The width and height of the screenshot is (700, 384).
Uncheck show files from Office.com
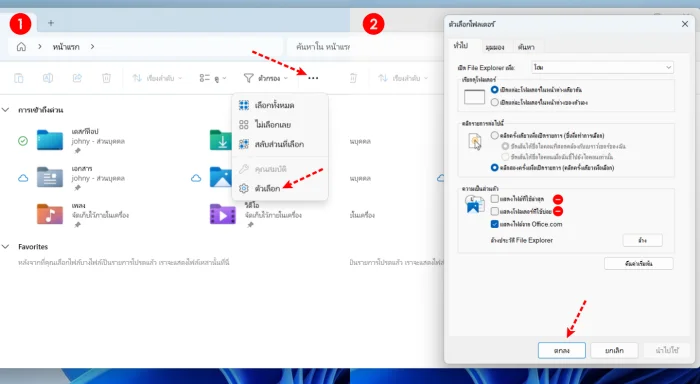click(x=495, y=224)
